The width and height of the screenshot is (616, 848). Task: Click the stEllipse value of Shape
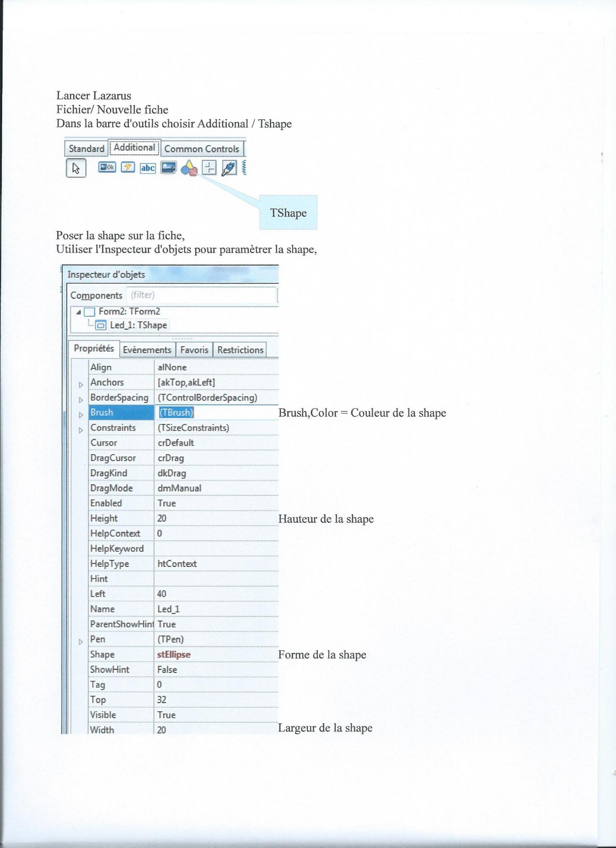[x=174, y=655]
